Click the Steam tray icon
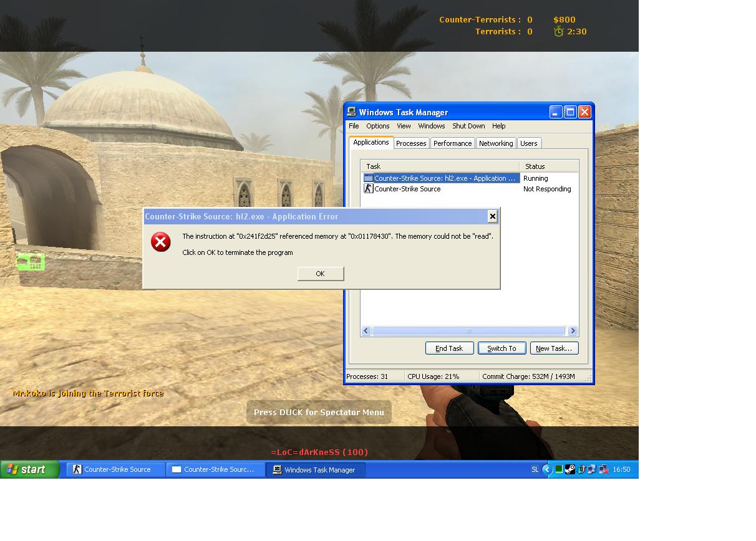The width and height of the screenshot is (756, 541). pos(570,469)
